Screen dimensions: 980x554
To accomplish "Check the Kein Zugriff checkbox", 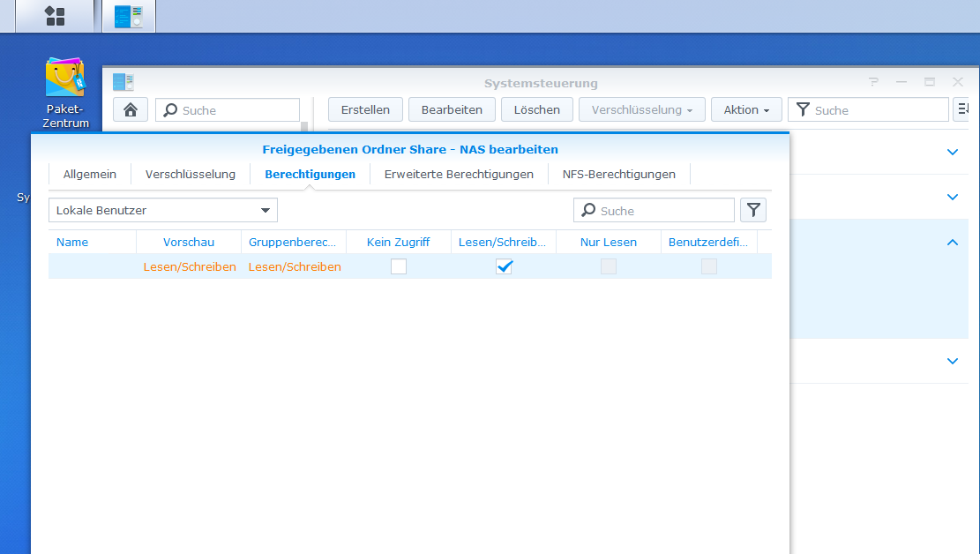I will click(x=398, y=266).
